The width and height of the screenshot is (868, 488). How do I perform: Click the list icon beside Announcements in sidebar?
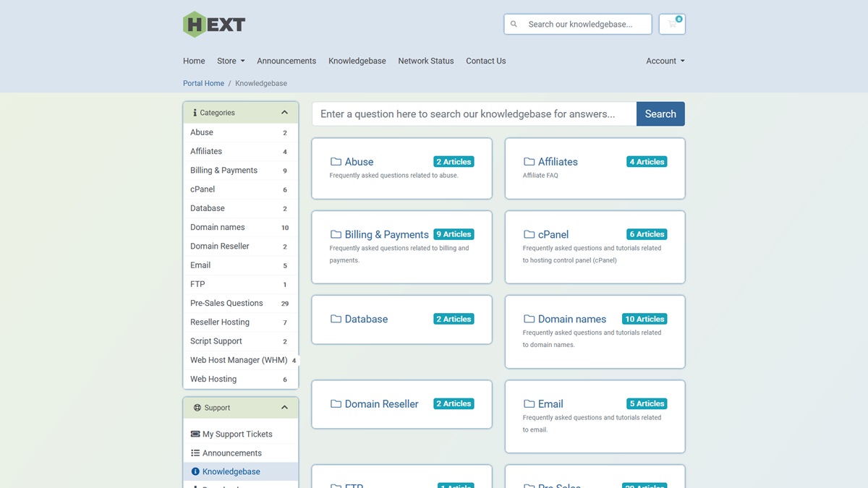click(195, 453)
